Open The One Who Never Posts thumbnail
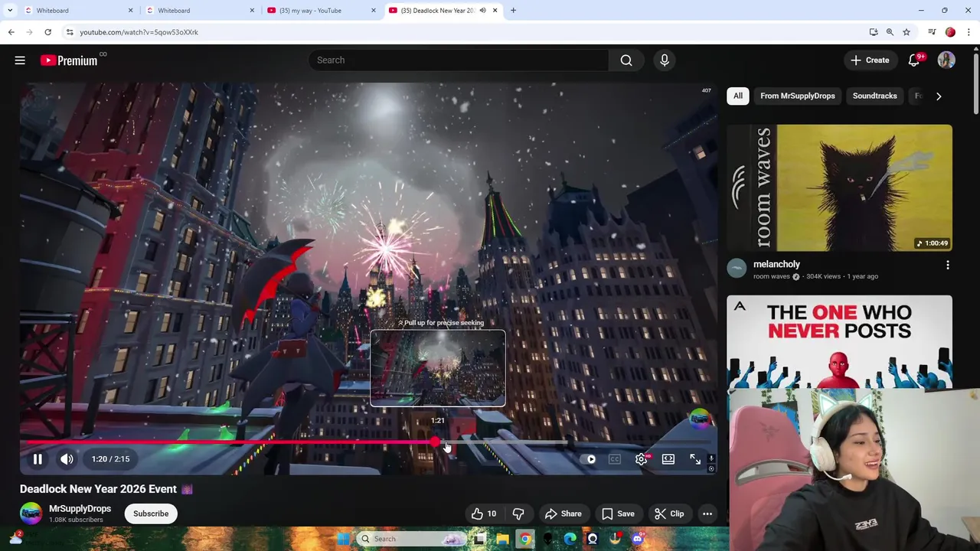Image resolution: width=980 pixels, height=551 pixels. [x=839, y=341]
